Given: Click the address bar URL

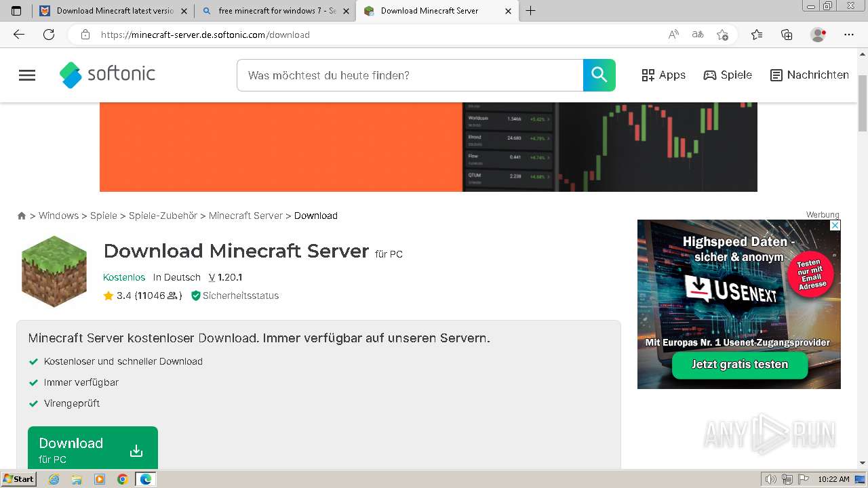Looking at the screenshot, I should coord(205,35).
